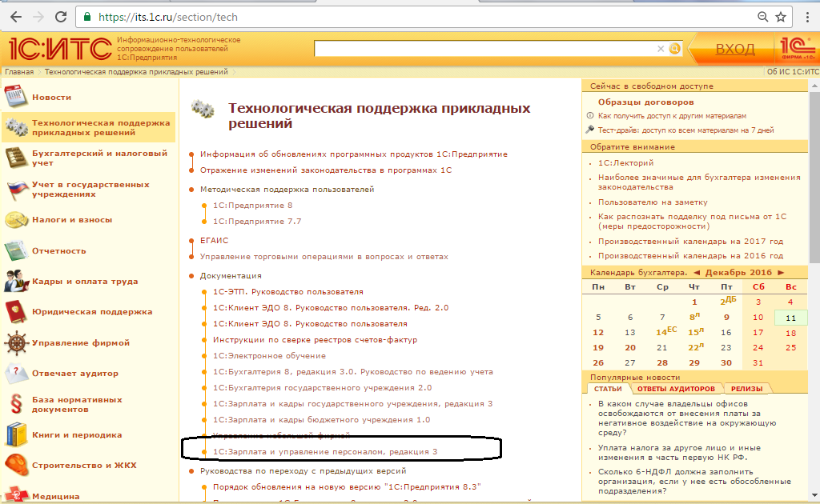Open 1С:Предприятие 7.7 link
The image size is (820, 504).
pyautogui.click(x=257, y=222)
